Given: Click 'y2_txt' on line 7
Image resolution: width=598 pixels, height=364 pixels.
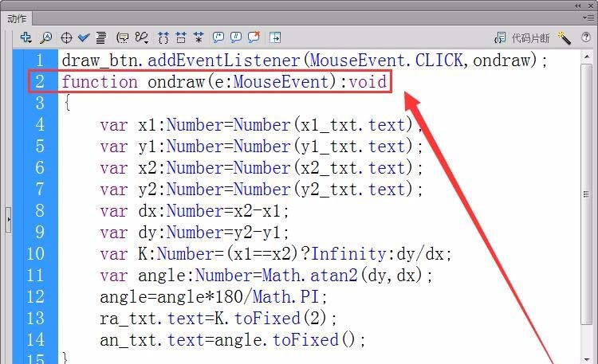Looking at the screenshot, I should click(x=329, y=190).
